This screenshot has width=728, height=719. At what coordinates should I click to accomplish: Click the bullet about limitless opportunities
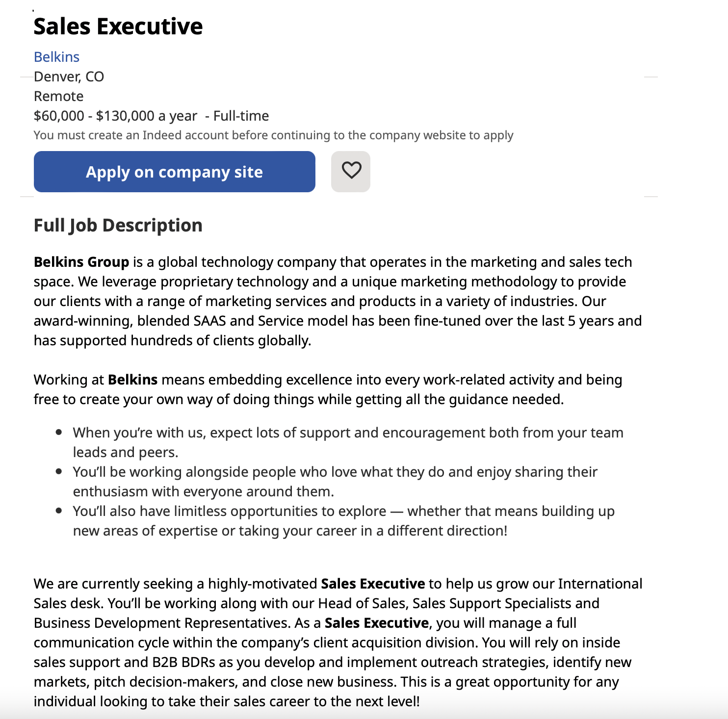pos(343,521)
